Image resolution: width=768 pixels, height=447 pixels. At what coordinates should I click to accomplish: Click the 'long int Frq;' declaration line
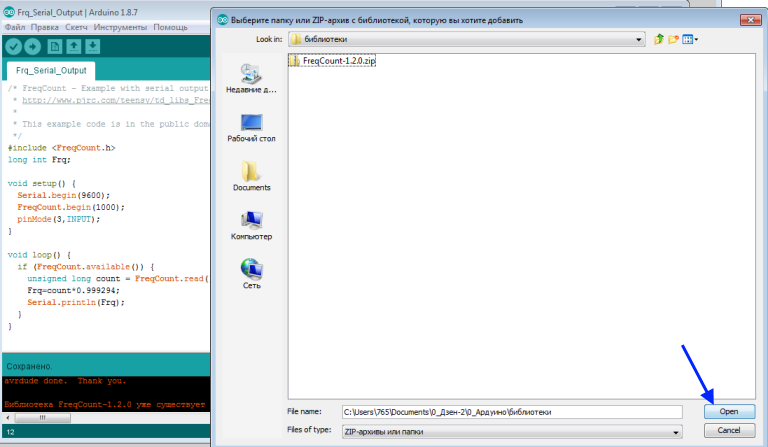tap(39, 160)
